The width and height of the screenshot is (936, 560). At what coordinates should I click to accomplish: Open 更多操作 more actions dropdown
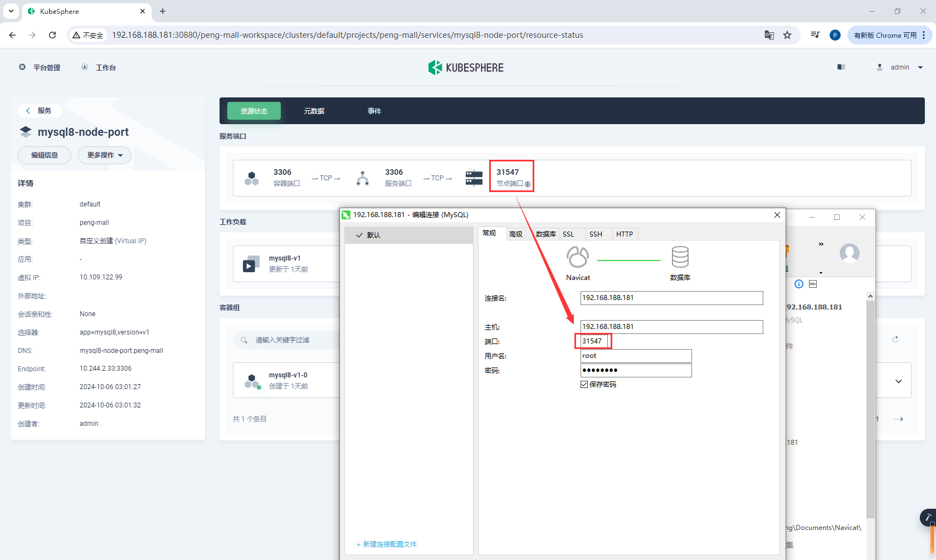(105, 155)
